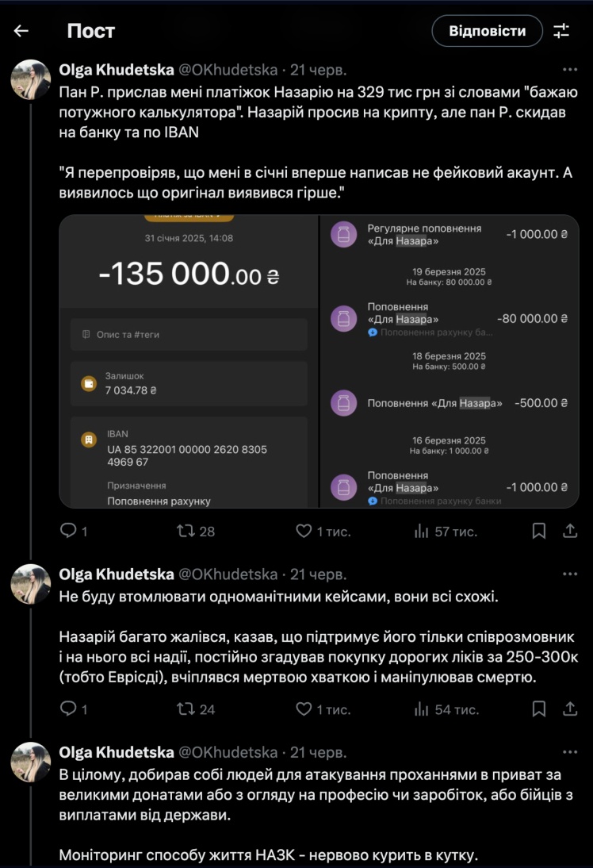Like the first post with payment screenshots

(304, 531)
